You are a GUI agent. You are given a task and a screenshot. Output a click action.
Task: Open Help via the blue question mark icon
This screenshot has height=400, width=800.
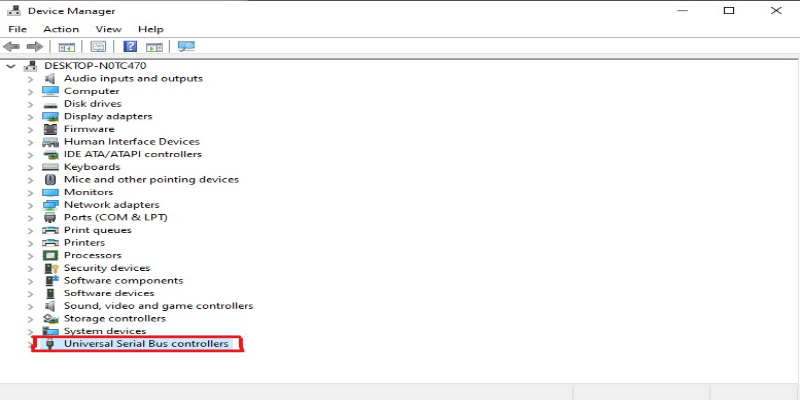[130, 47]
